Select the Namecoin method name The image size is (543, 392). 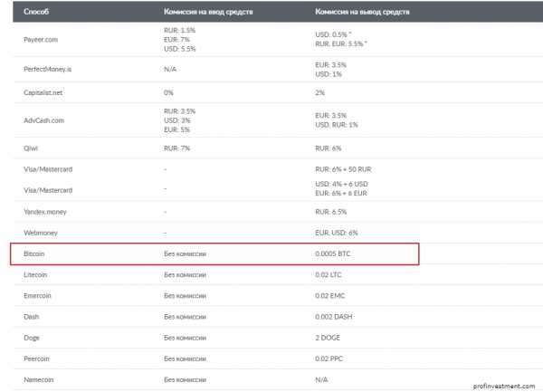coord(38,379)
